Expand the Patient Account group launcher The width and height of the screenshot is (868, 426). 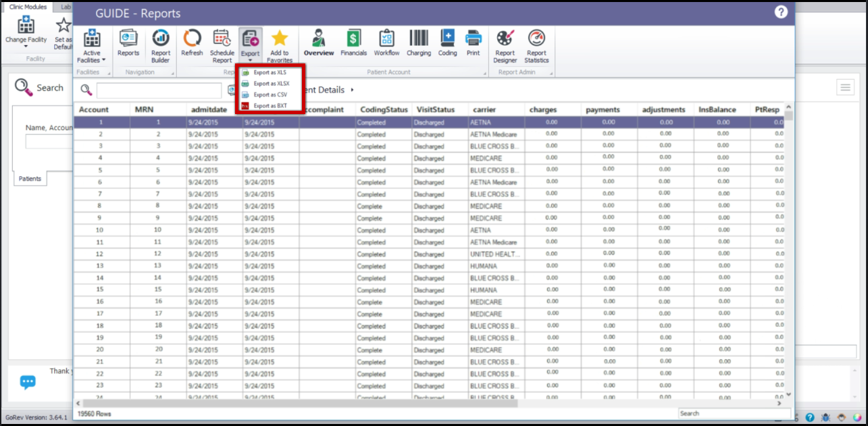tap(484, 72)
